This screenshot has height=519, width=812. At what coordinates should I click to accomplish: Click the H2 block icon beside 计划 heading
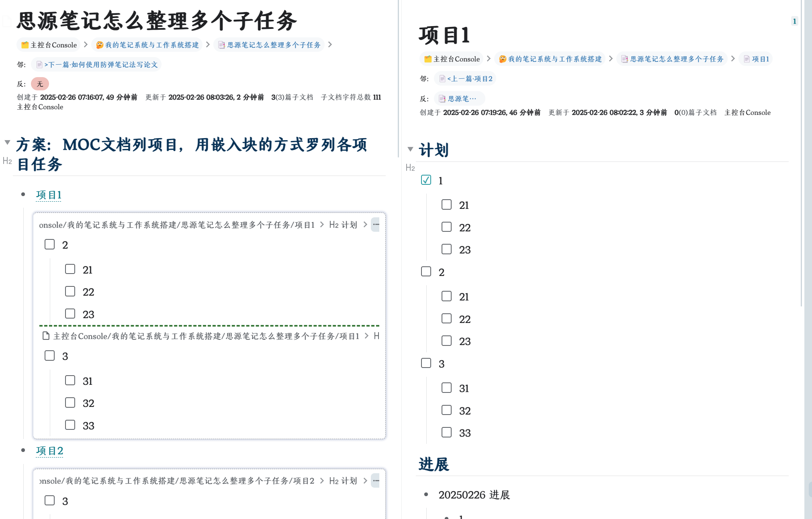[410, 168]
